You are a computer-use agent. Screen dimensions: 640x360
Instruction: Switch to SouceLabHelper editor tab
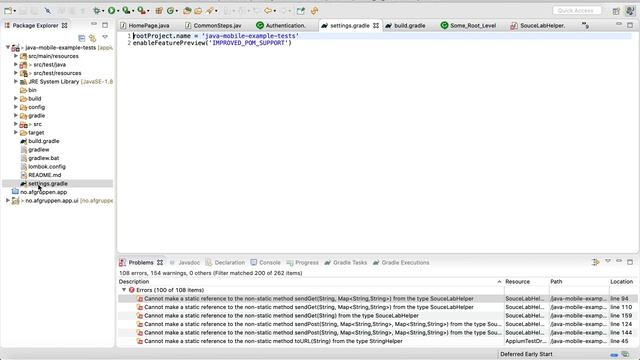[538, 25]
